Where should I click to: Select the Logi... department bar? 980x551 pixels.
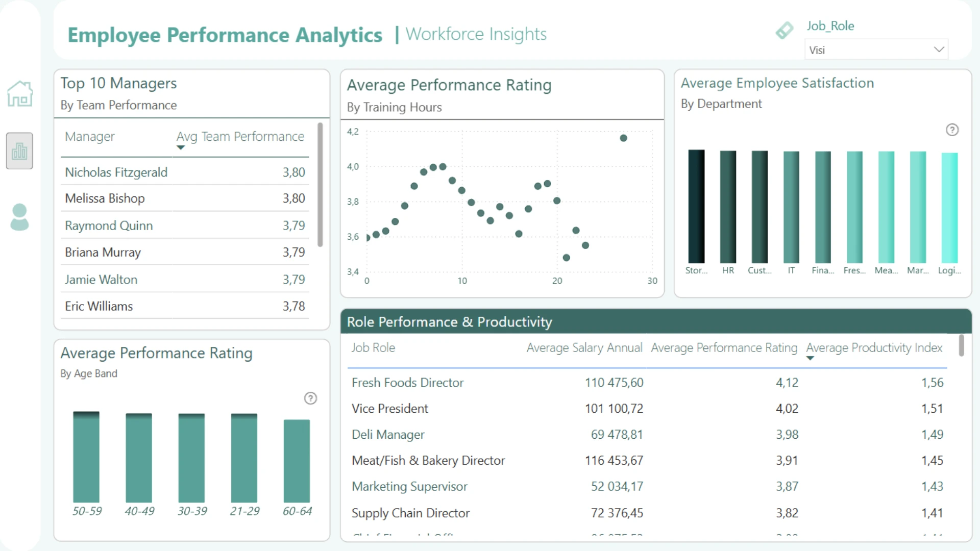coord(949,208)
